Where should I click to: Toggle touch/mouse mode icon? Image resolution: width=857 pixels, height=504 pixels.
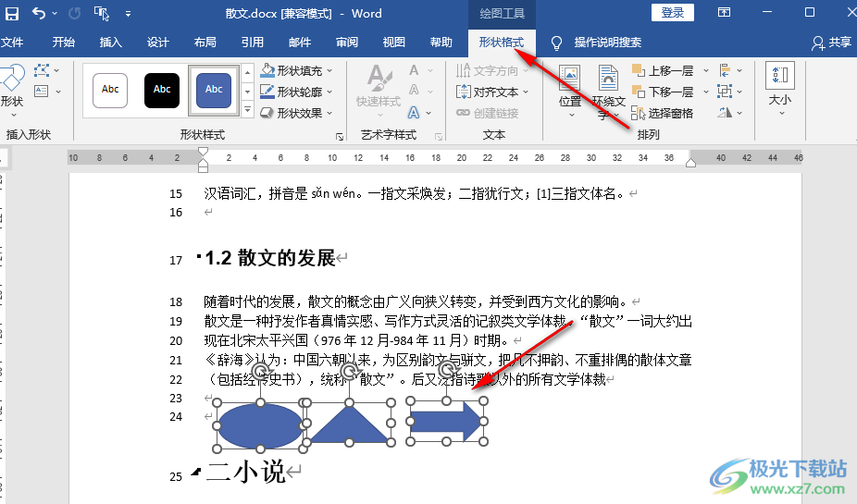pyautogui.click(x=102, y=13)
